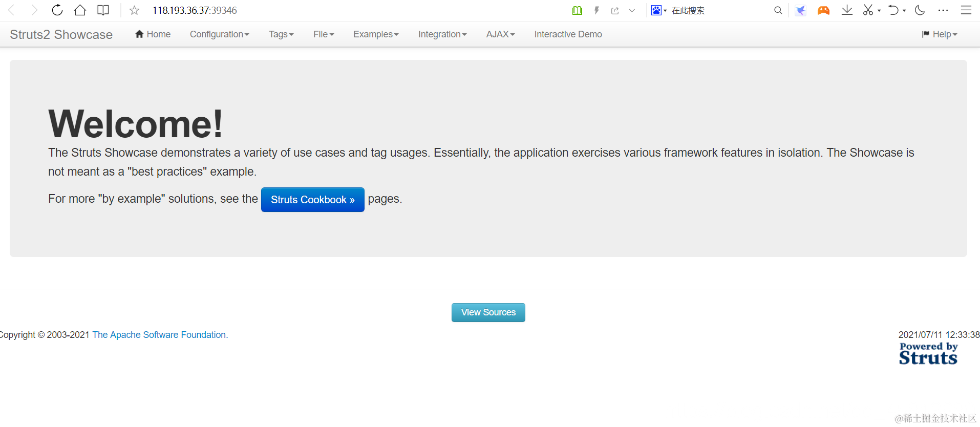The image size is (980, 427).
Task: Go to browser home page icon
Action: (80, 10)
